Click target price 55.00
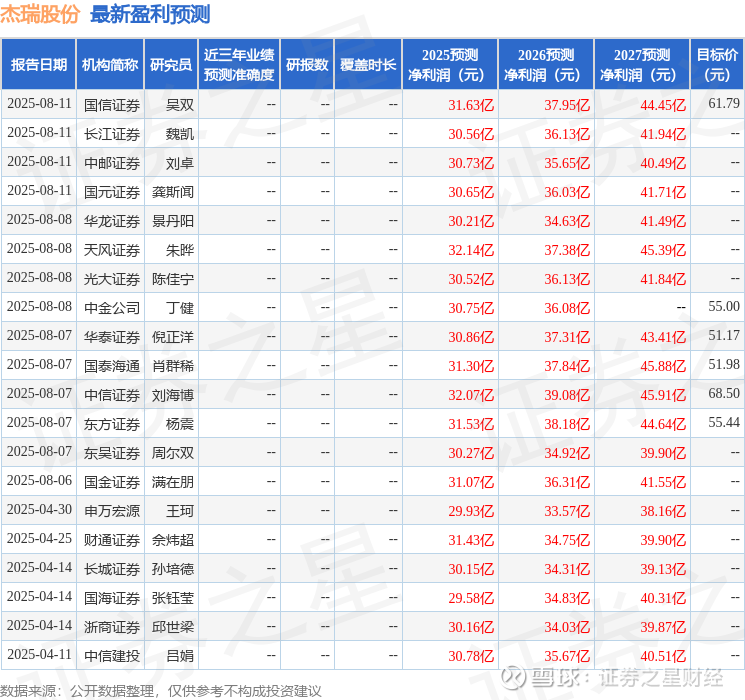Screen dimensions: 745x700 [724, 307]
